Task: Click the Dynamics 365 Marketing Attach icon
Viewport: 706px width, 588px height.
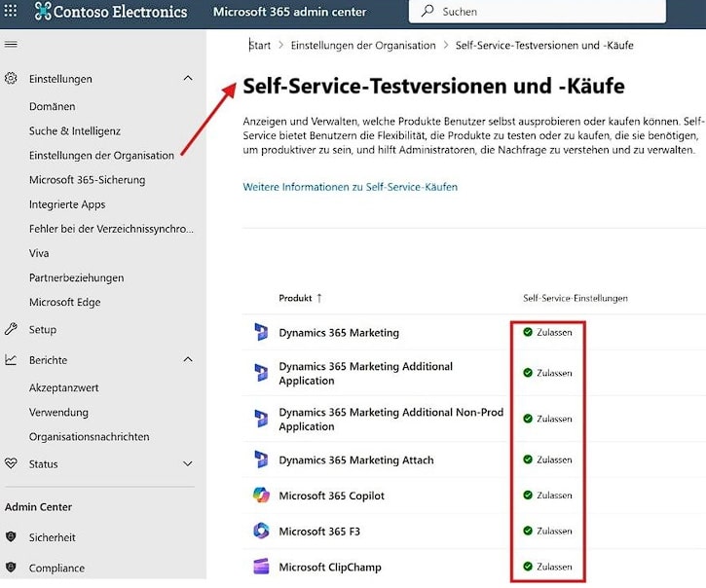Action: (261, 459)
